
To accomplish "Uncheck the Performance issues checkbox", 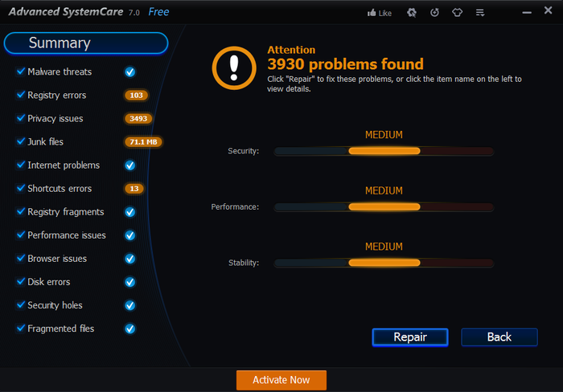I will click(x=21, y=235).
